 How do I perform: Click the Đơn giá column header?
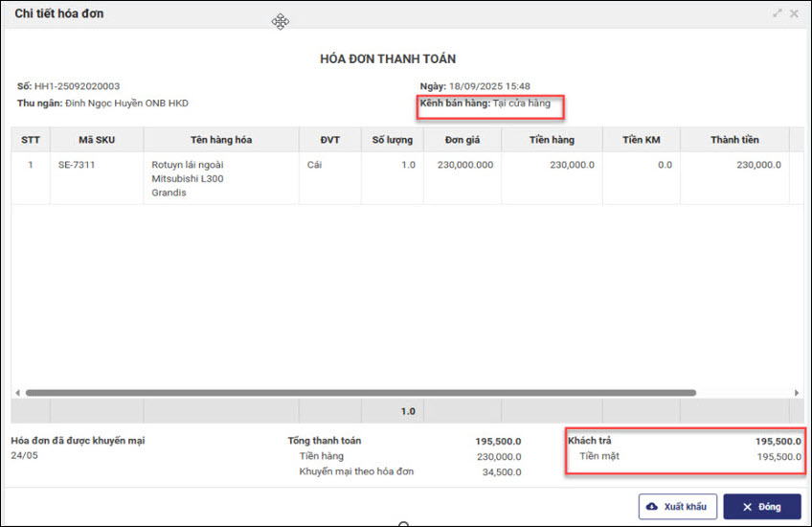(x=462, y=140)
